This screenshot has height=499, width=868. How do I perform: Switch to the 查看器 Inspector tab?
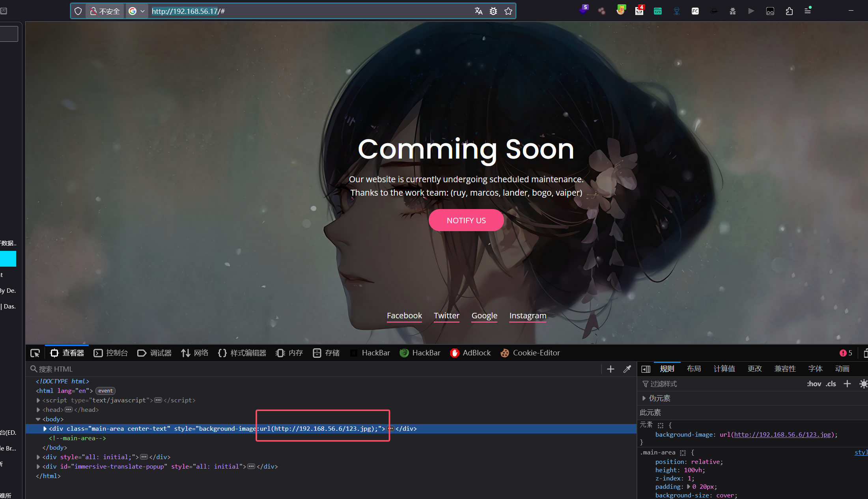pos(67,353)
